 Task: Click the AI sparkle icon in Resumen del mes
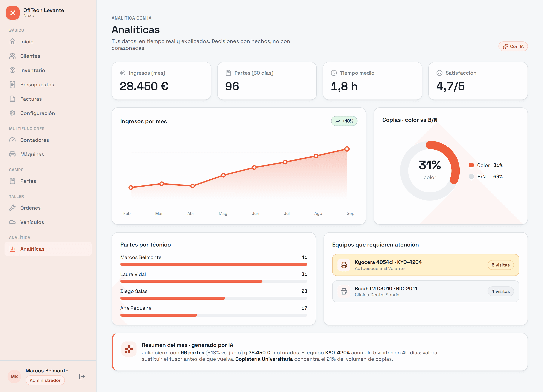click(129, 349)
